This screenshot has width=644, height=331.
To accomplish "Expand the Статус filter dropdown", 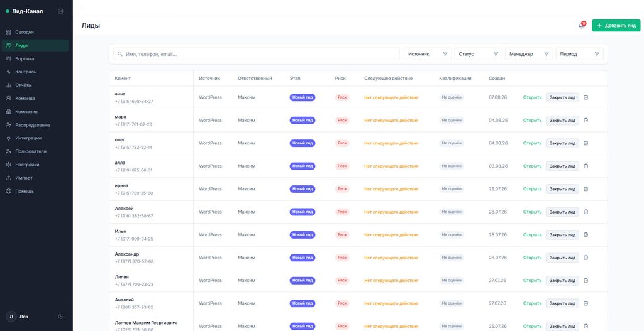I will (478, 54).
